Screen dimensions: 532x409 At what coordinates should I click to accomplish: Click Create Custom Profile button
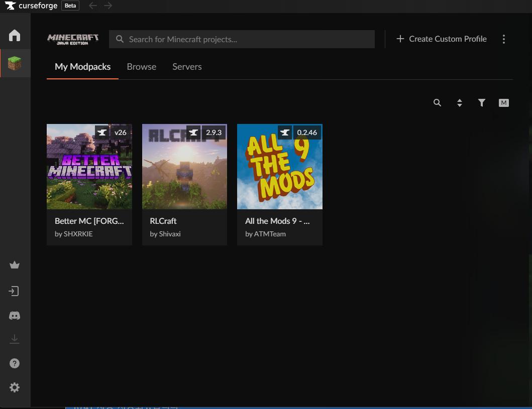click(442, 39)
